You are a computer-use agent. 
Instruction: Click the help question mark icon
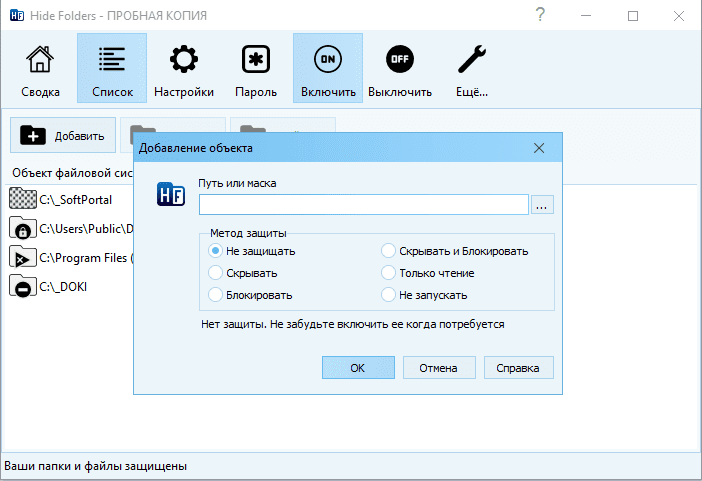(540, 15)
